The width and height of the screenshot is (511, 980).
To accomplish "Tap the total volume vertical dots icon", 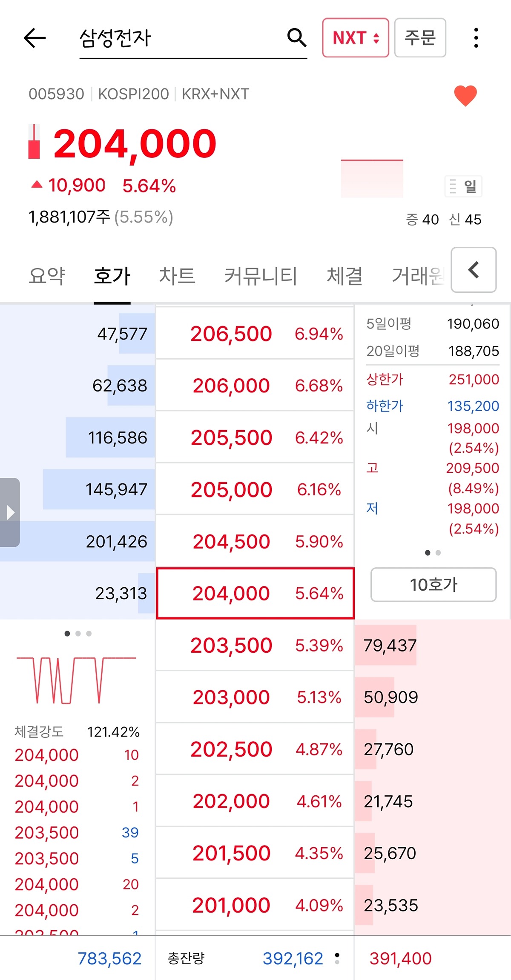I will [x=337, y=958].
